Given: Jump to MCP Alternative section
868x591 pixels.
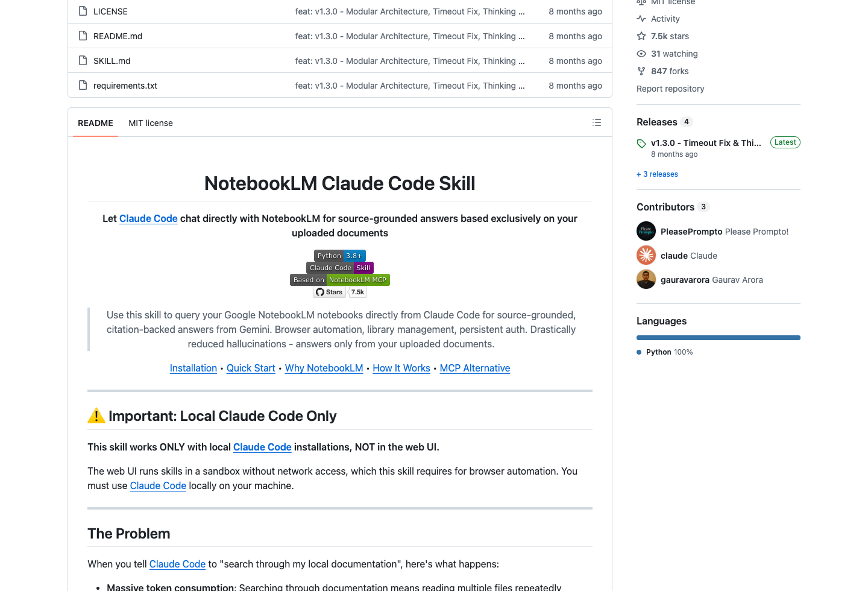Looking at the screenshot, I should point(475,368).
